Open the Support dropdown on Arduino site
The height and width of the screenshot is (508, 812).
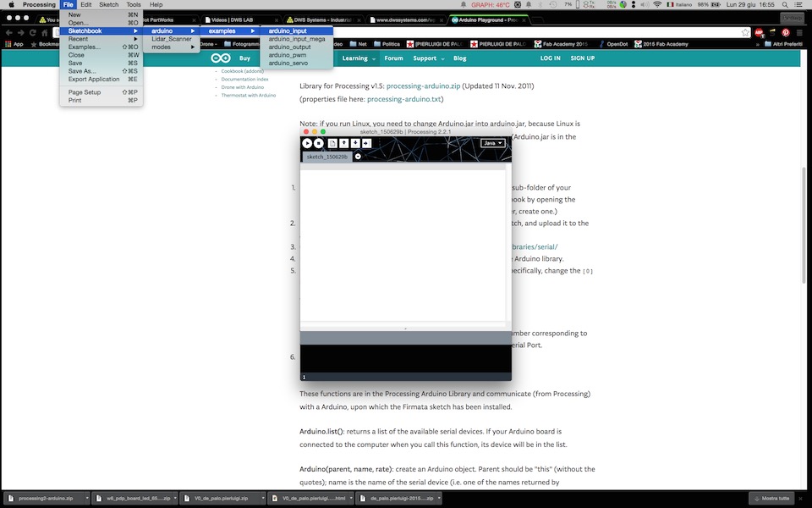[428, 58]
